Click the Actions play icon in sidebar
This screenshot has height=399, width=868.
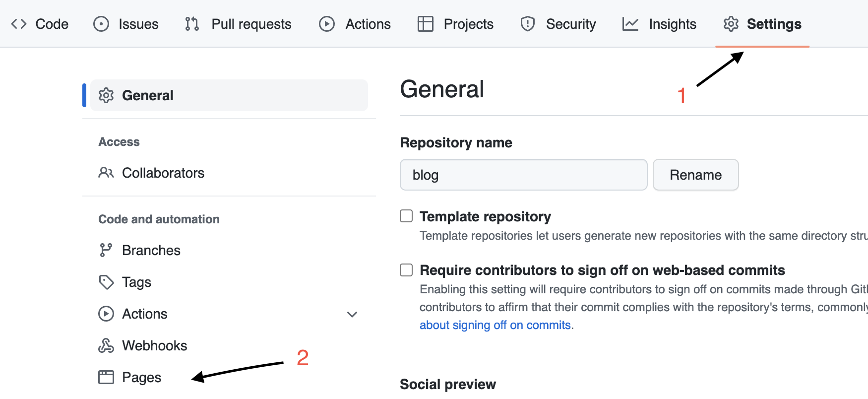[106, 314]
